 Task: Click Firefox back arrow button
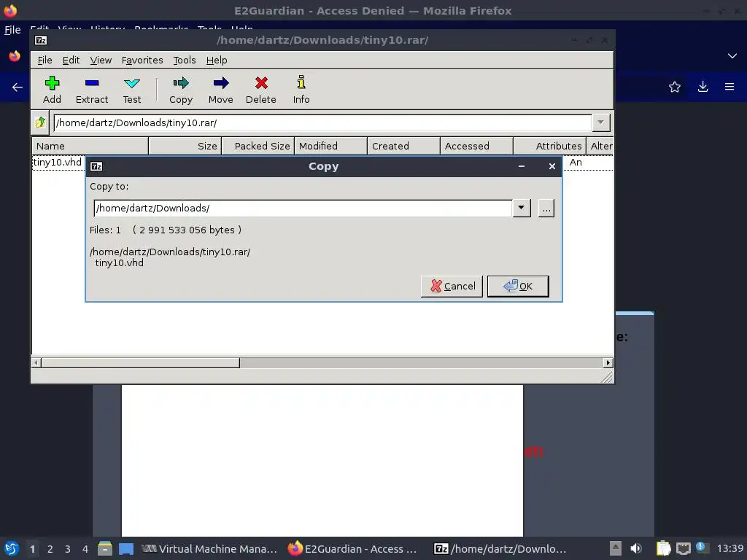click(18, 87)
